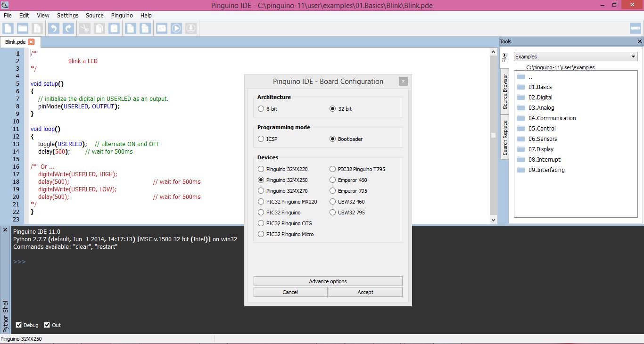
Task: Click the icon at far right of toolbar
Action: point(635,28)
